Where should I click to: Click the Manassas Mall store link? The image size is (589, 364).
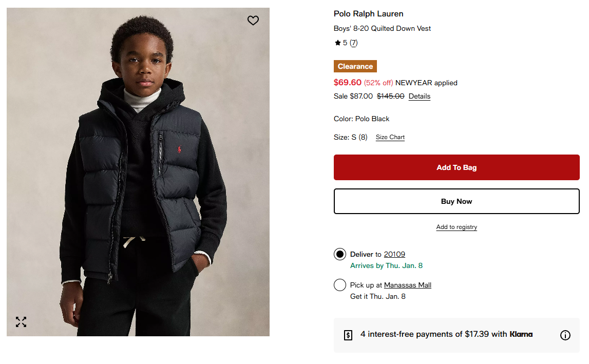(x=407, y=285)
